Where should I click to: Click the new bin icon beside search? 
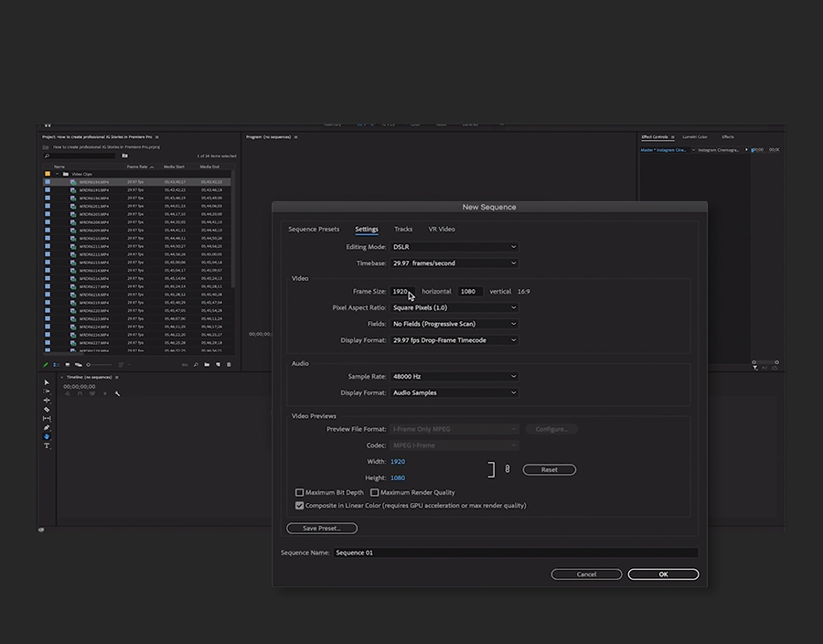click(x=125, y=156)
